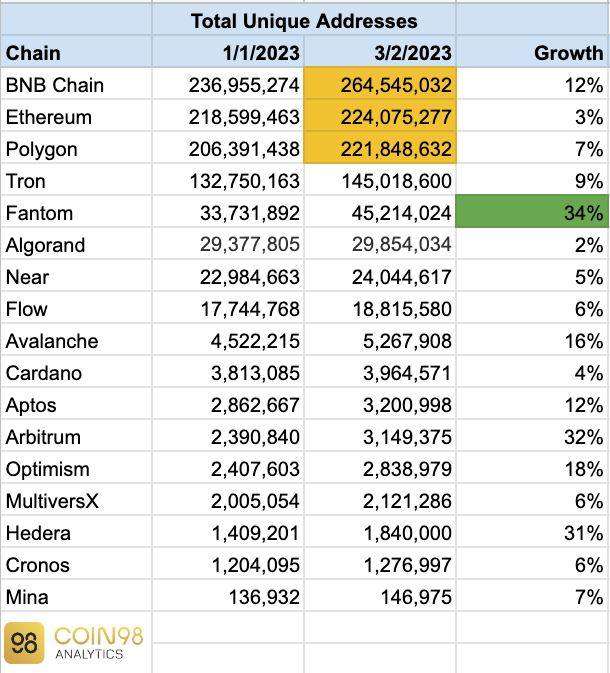Click the Total Unique Addresses header
This screenshot has width=610, height=673.
[304, 20]
